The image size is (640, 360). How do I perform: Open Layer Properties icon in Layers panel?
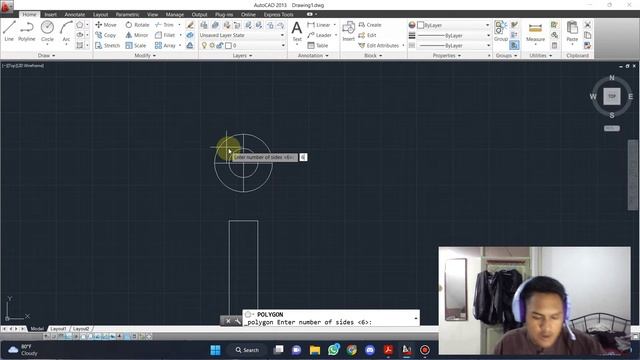(x=204, y=25)
